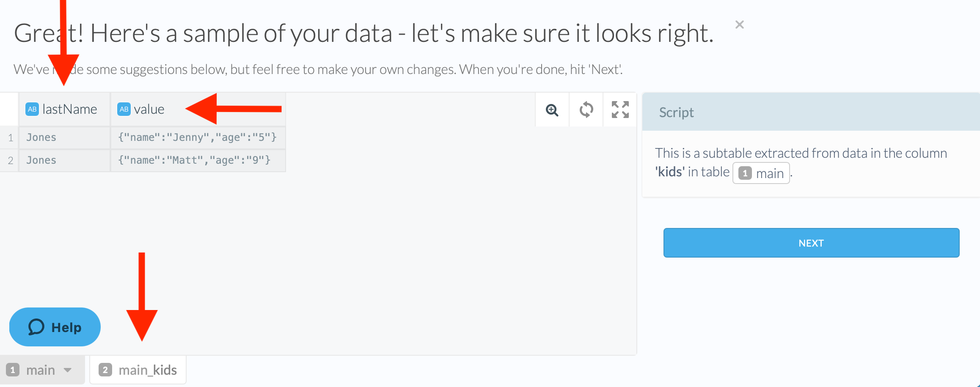Switch to the main table tab
980x387 pixels.
[40, 370]
